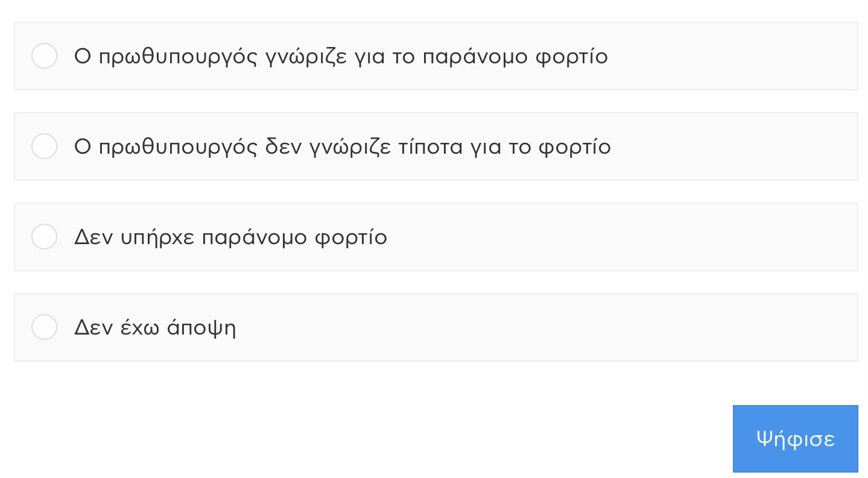Pick the 'no illegal cargo existed' option circle

pyautogui.click(x=44, y=237)
